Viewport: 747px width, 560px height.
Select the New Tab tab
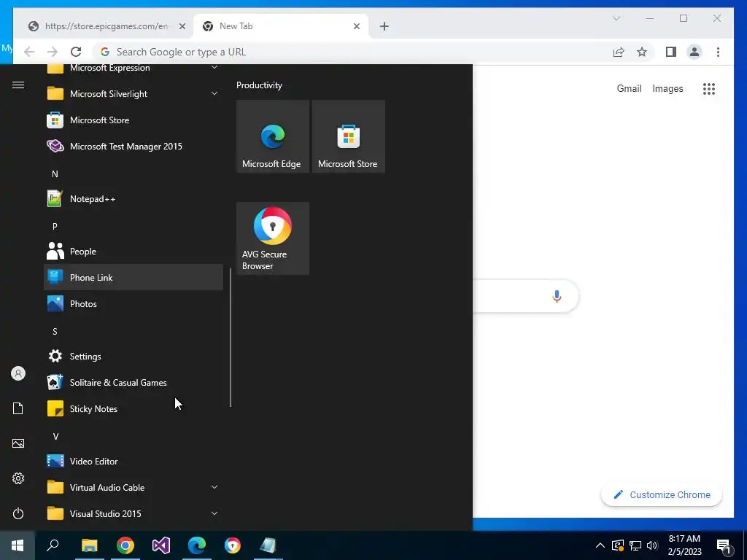pos(281,26)
